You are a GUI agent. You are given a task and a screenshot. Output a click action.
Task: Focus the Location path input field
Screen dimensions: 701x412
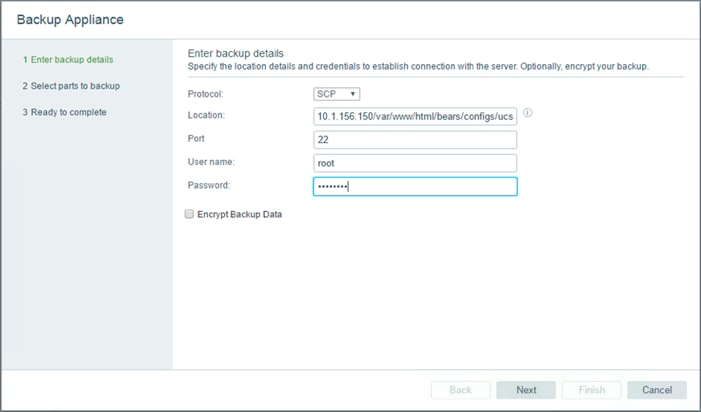click(415, 117)
